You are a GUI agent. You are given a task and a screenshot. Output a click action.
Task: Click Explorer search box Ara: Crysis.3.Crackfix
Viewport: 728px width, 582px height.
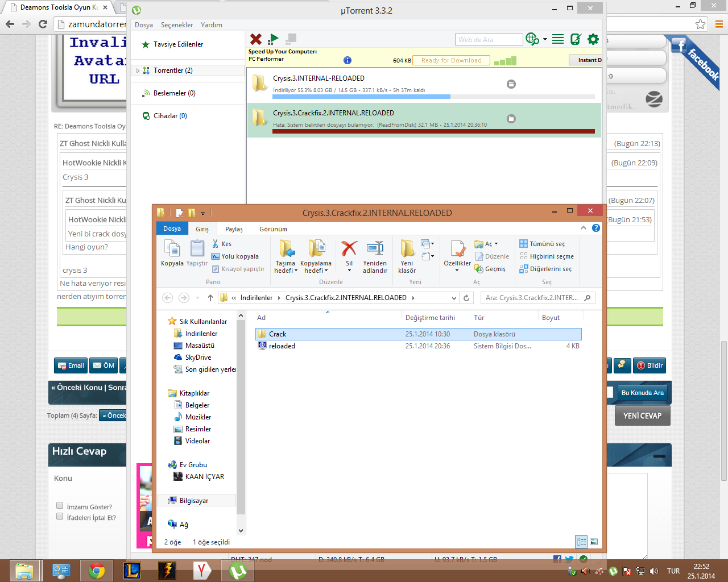(537, 298)
